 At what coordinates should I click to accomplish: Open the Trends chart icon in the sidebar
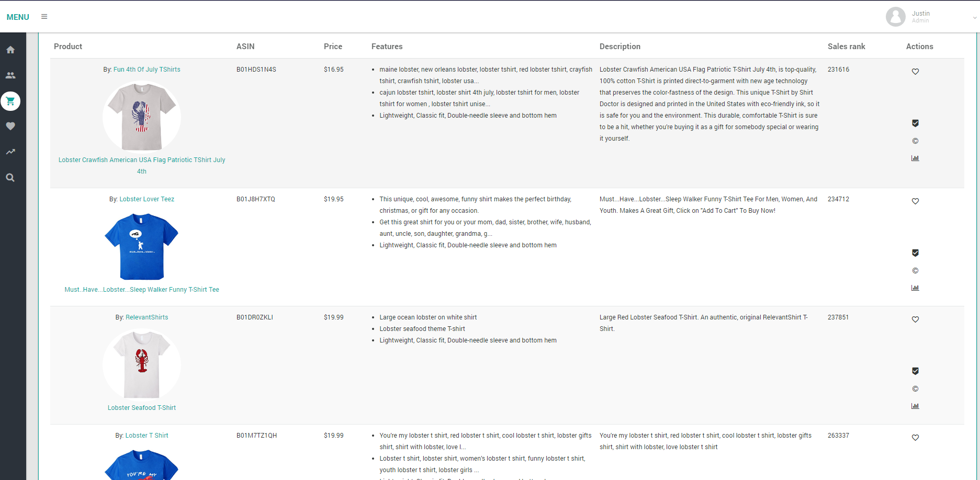[10, 152]
